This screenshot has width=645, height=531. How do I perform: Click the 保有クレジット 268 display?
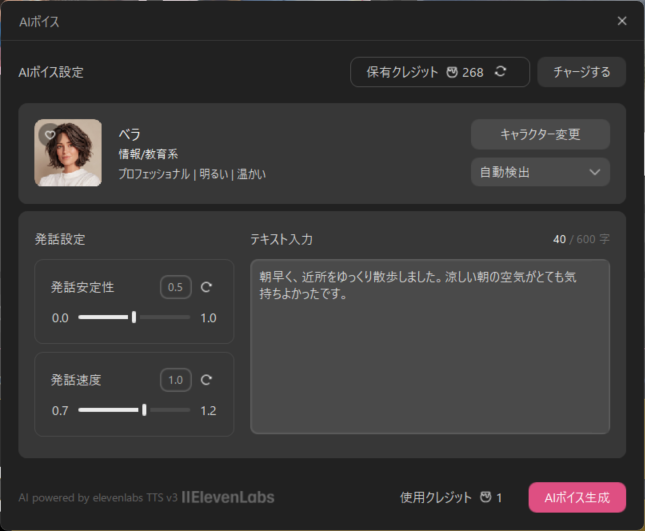pyautogui.click(x=440, y=72)
